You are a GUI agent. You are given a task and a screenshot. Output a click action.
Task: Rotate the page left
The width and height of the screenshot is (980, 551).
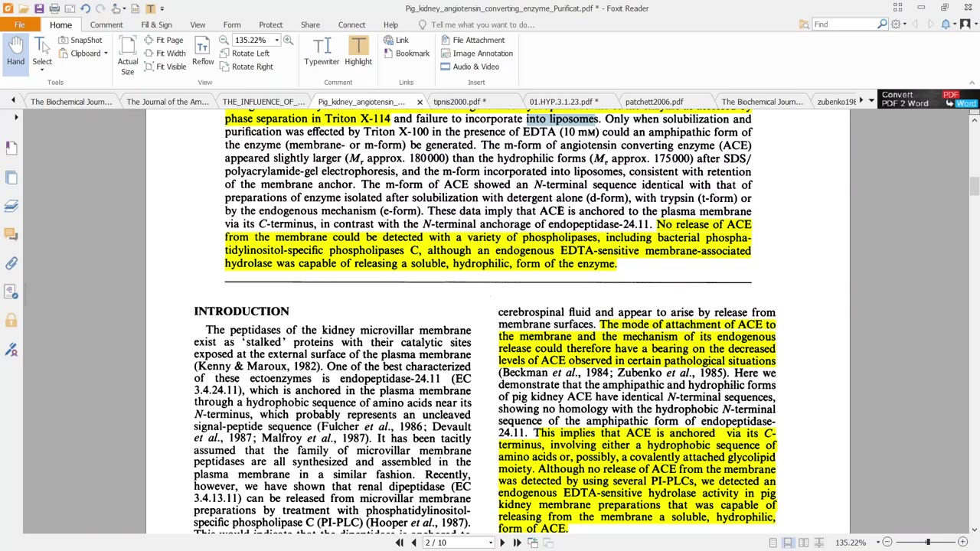[x=244, y=54]
